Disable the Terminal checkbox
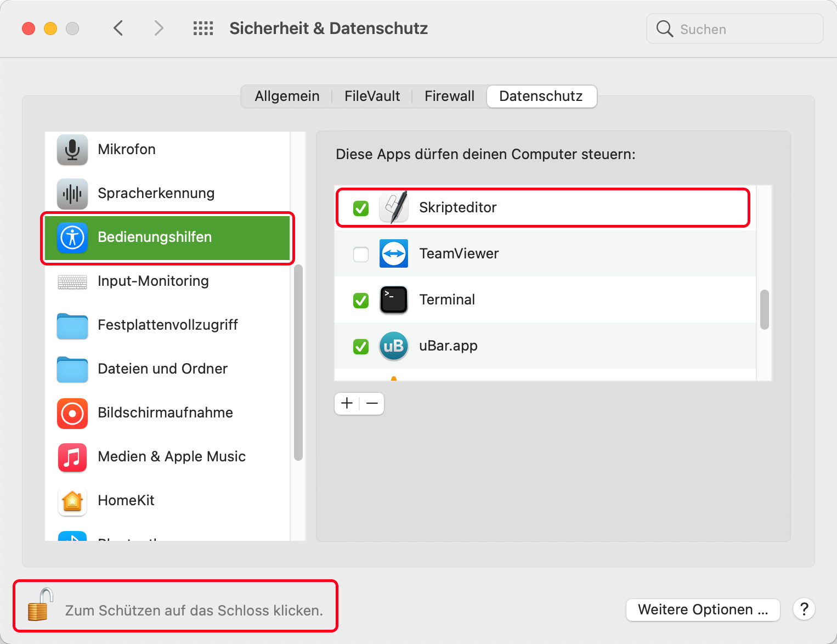 (361, 301)
